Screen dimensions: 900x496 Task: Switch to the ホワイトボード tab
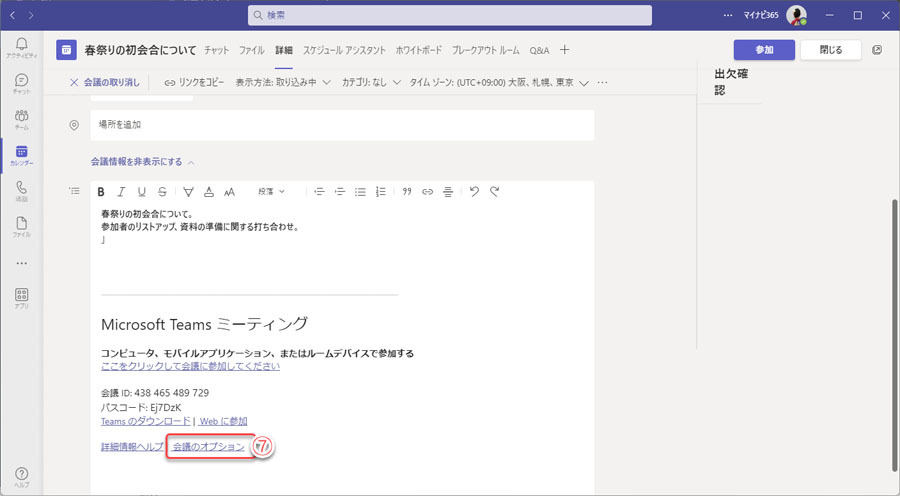418,51
